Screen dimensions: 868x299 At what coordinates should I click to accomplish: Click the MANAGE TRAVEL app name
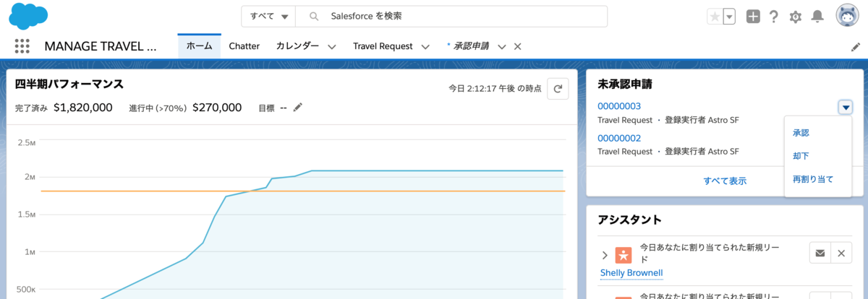(x=101, y=46)
